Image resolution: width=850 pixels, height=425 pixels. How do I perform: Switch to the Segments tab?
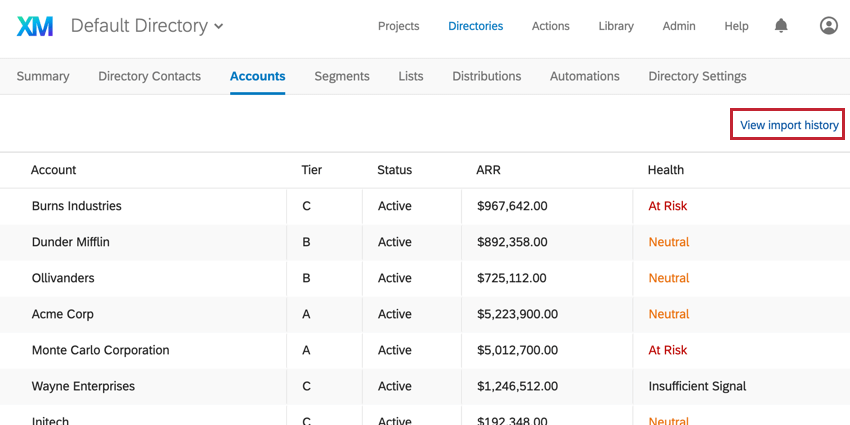(x=342, y=76)
